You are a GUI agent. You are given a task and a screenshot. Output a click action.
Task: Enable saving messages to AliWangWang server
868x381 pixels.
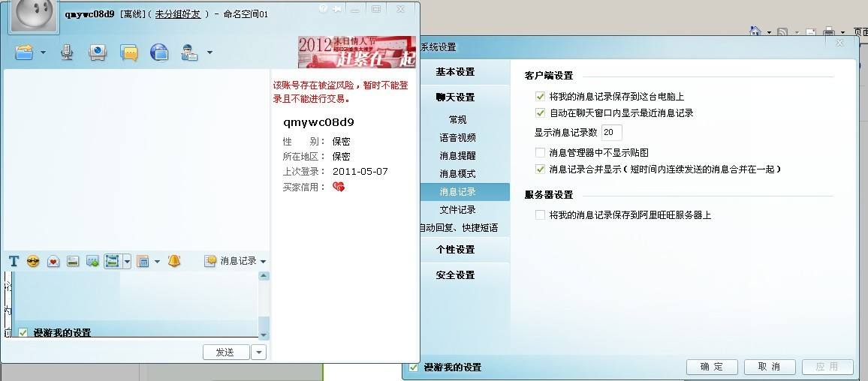(541, 215)
